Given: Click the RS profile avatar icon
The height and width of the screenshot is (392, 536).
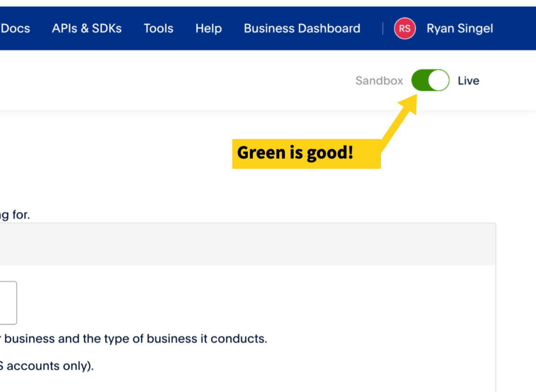Looking at the screenshot, I should [x=405, y=28].
